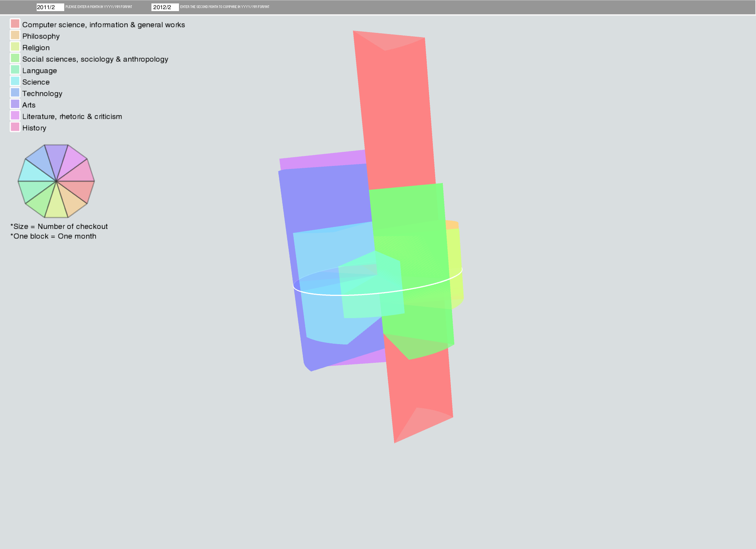Click the purple Arts wedge in polygon

56,157
